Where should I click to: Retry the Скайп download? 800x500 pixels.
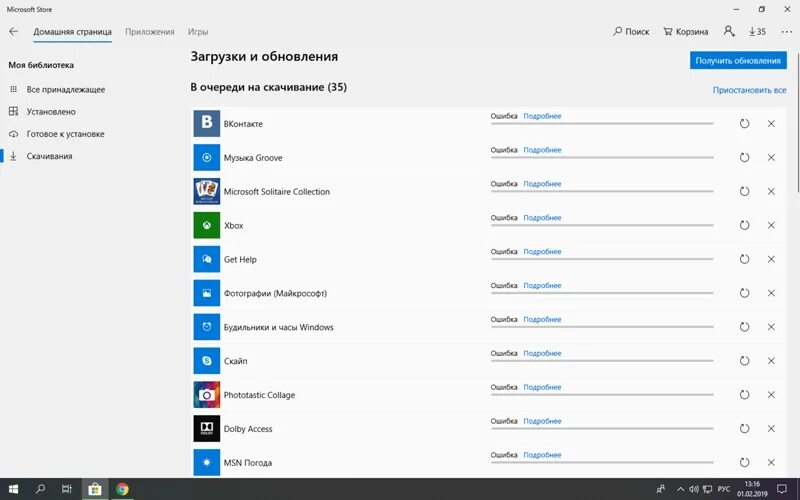point(744,361)
